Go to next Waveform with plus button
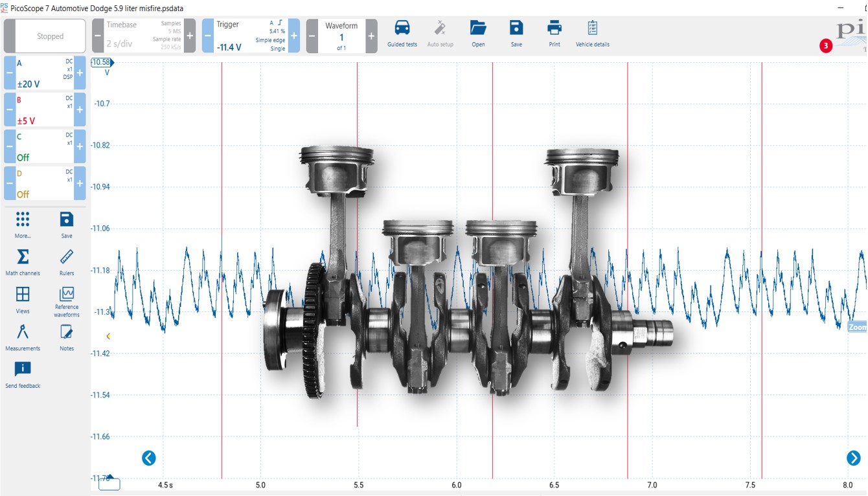The width and height of the screenshot is (868, 496). click(371, 36)
